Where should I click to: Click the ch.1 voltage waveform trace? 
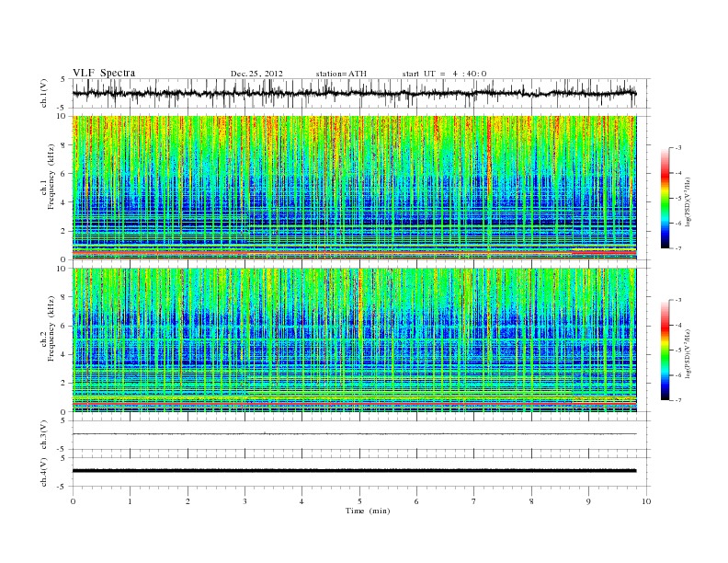(x=354, y=93)
